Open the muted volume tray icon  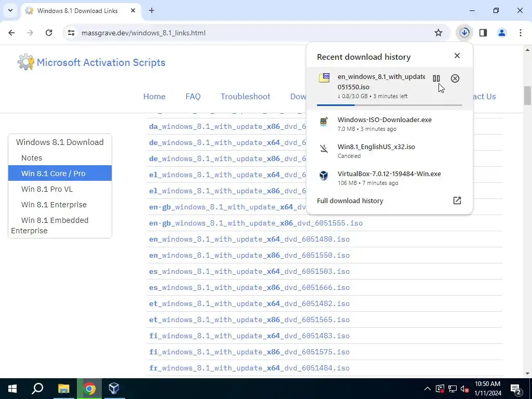tap(464, 389)
